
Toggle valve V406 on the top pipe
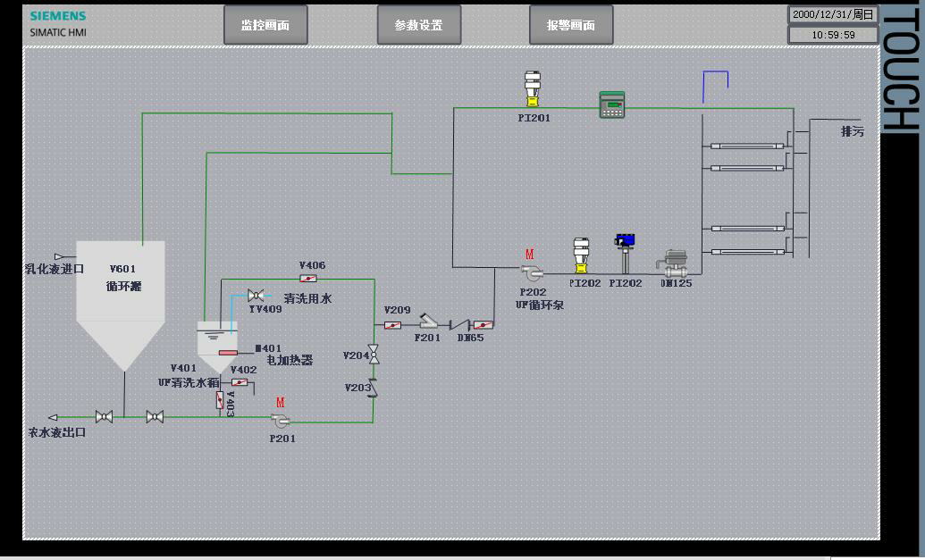pos(308,279)
